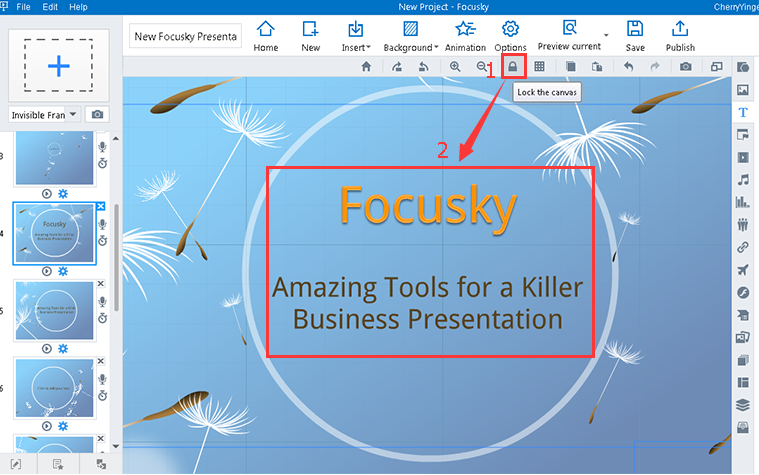Expand the Preview current dropdown arrow
This screenshot has height=475, width=759.
click(606, 35)
